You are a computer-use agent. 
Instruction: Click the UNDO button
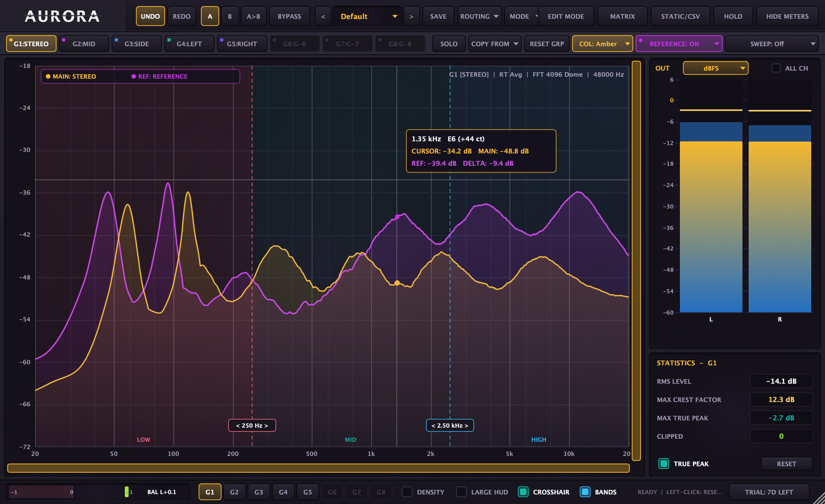150,16
